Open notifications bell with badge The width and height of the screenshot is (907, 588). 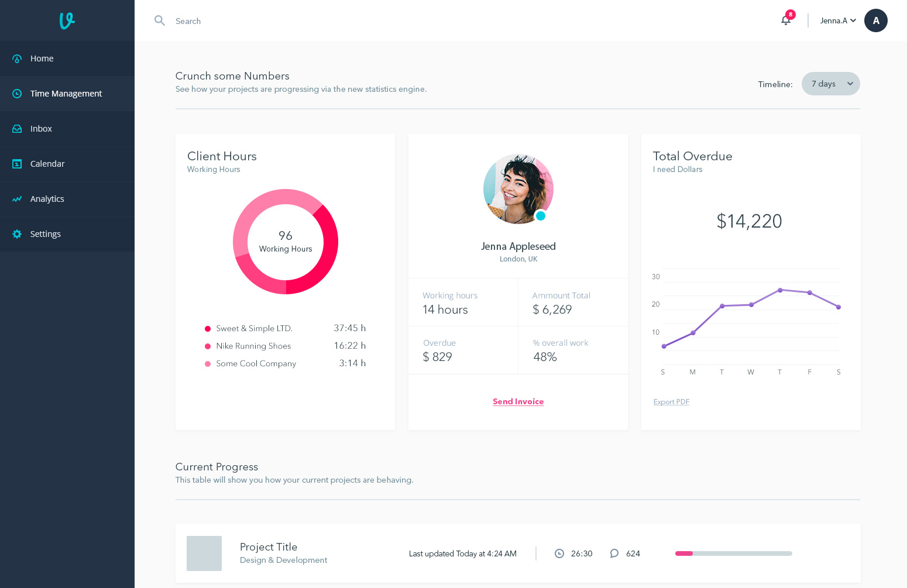(786, 20)
